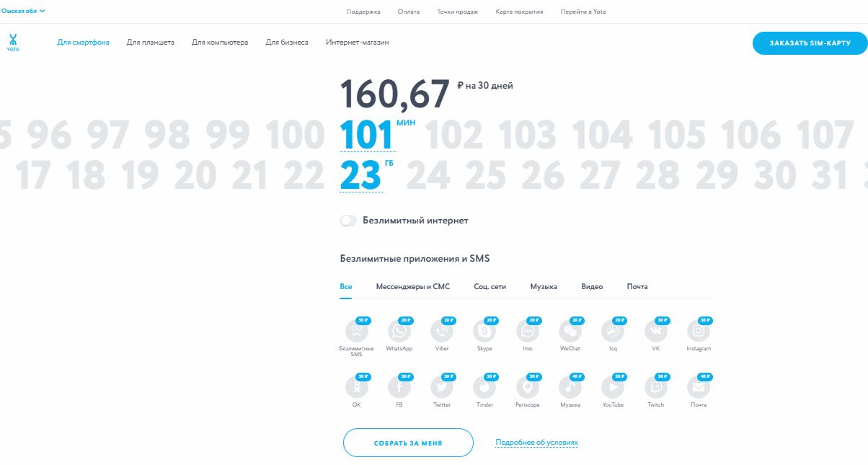Add the Imo unlimited app
The image size is (868, 465).
528,332
